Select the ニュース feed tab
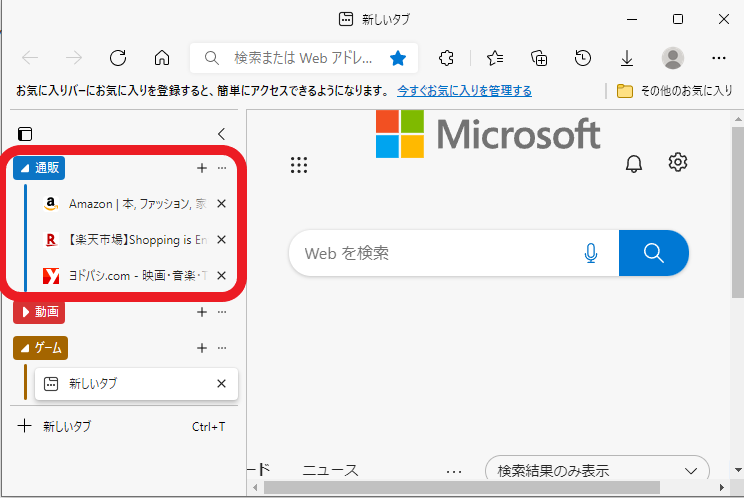 point(330,471)
